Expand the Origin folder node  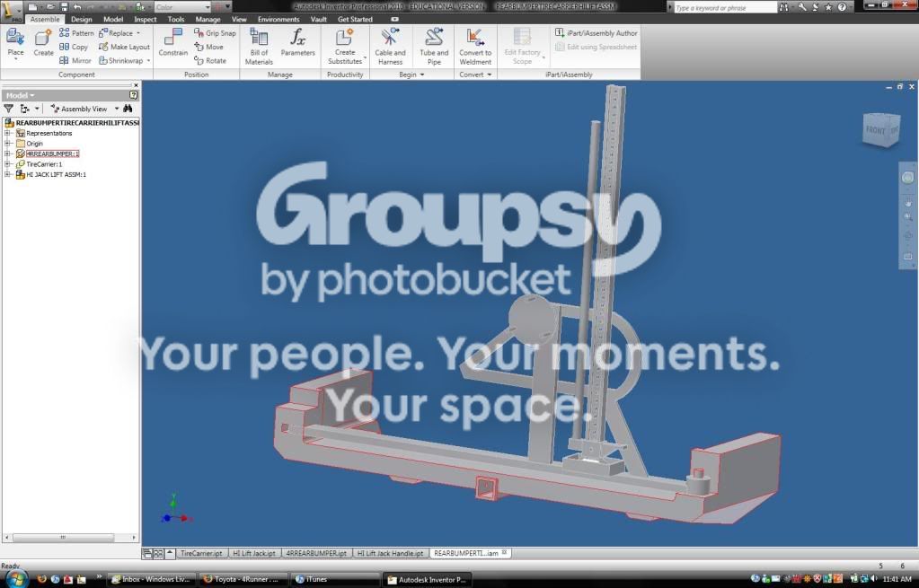coord(8,143)
